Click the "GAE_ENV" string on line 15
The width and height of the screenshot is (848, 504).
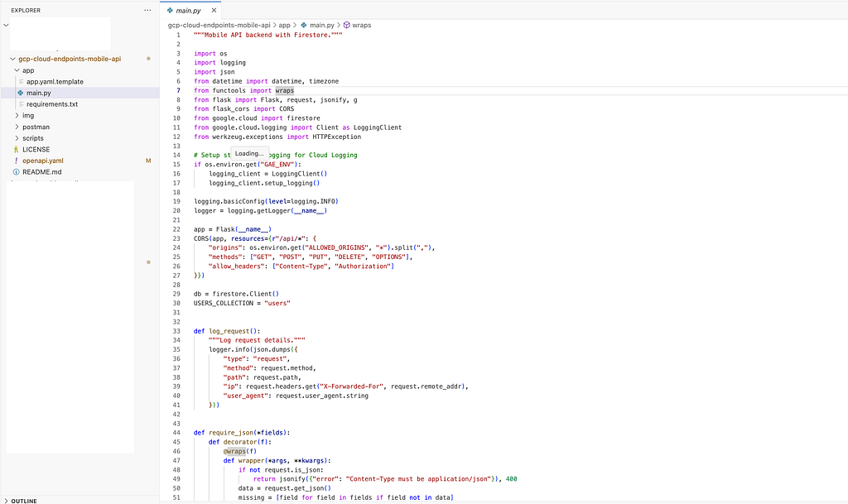pos(277,164)
